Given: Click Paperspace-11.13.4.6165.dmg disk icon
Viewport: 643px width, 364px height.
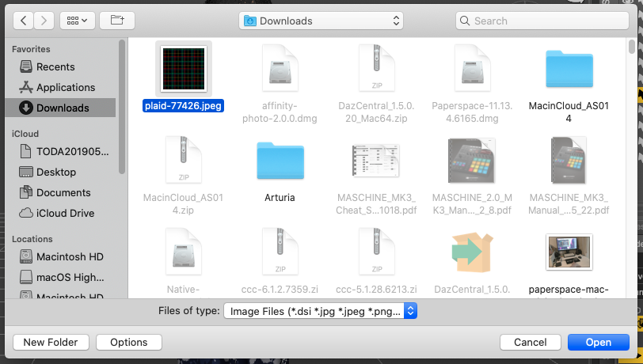Looking at the screenshot, I should 473,69.
